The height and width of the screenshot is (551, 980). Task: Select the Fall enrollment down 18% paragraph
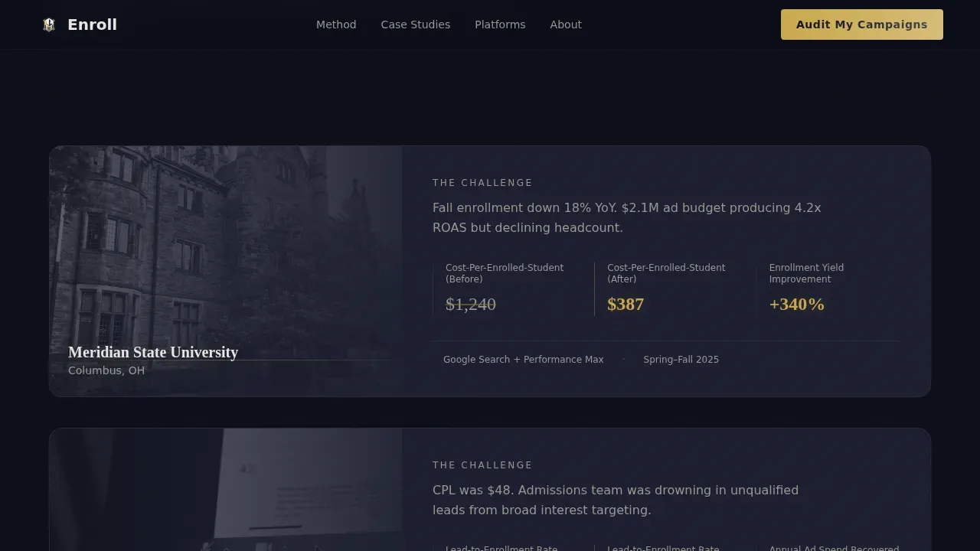tap(627, 217)
